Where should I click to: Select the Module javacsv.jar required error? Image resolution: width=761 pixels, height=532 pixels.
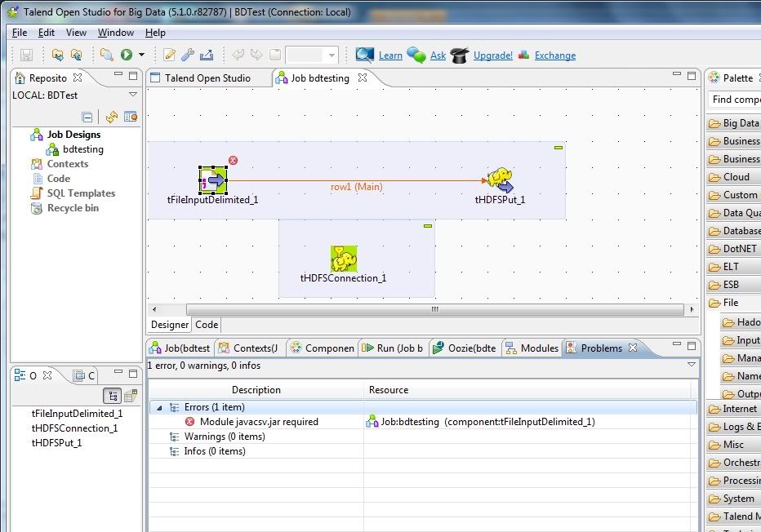[259, 422]
